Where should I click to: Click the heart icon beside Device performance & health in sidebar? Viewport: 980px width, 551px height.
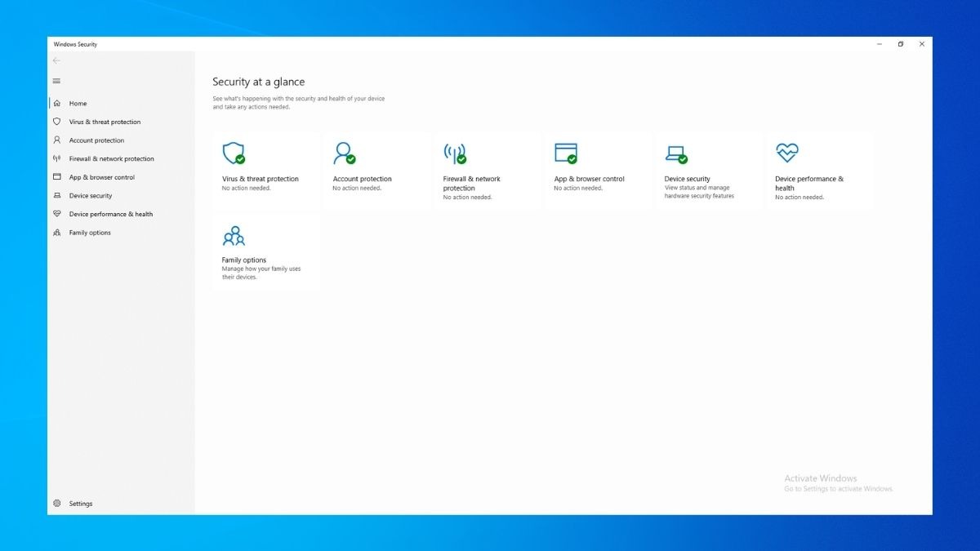[56, 214]
